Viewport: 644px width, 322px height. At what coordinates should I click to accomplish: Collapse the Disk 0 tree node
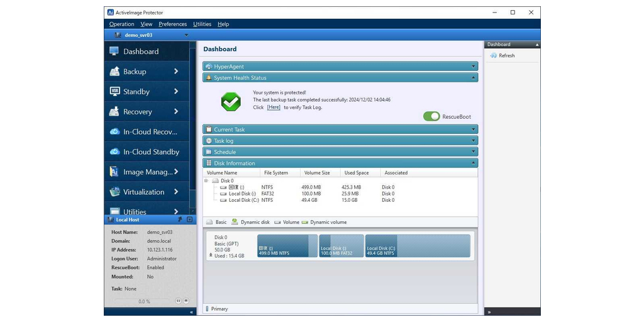click(x=206, y=180)
